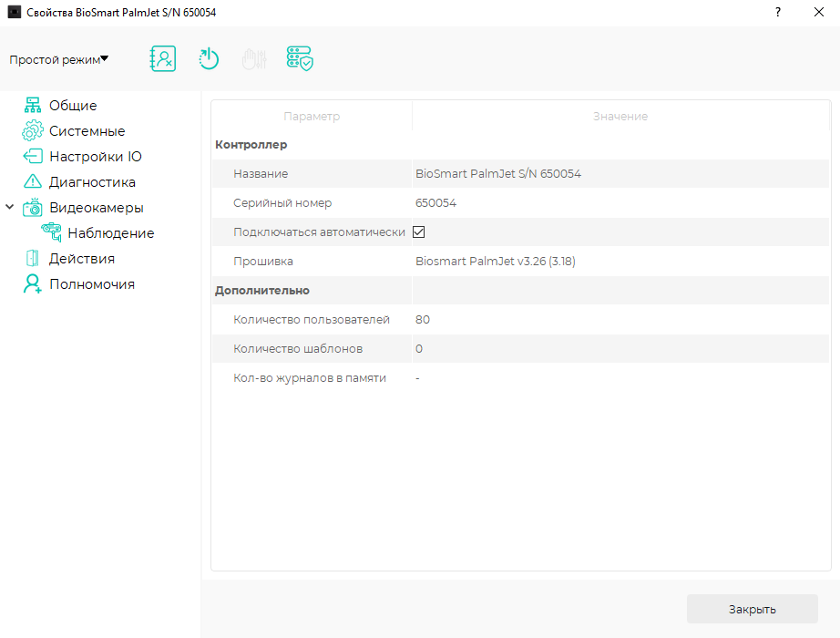
Task: Click the Дополнительно group header
Action: (x=262, y=291)
